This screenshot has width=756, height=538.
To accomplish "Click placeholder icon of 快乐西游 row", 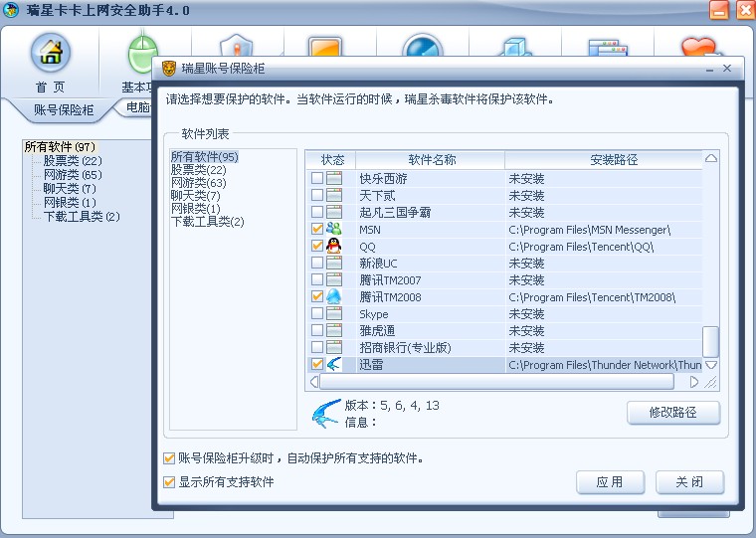I will pos(333,178).
